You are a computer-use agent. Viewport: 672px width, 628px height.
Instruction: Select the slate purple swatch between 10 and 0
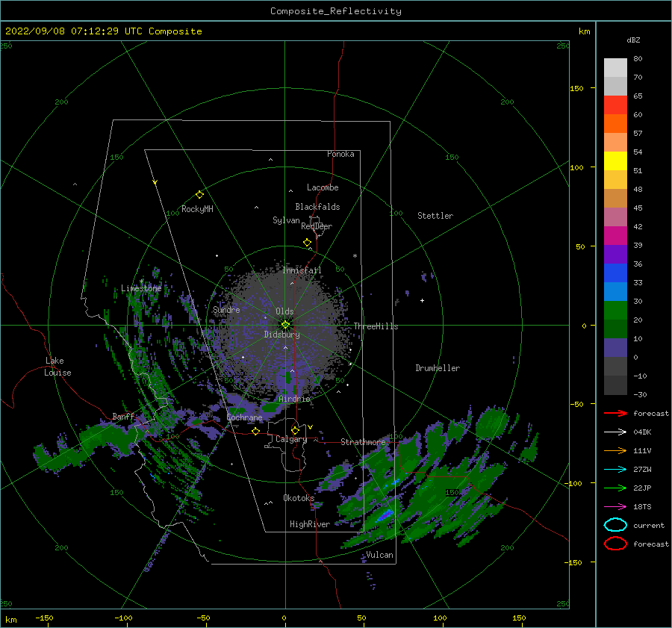(615, 348)
